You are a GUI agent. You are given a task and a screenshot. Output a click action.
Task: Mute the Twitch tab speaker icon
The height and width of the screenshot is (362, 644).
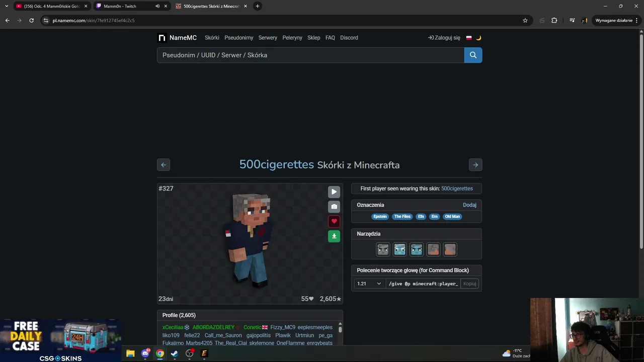click(157, 6)
